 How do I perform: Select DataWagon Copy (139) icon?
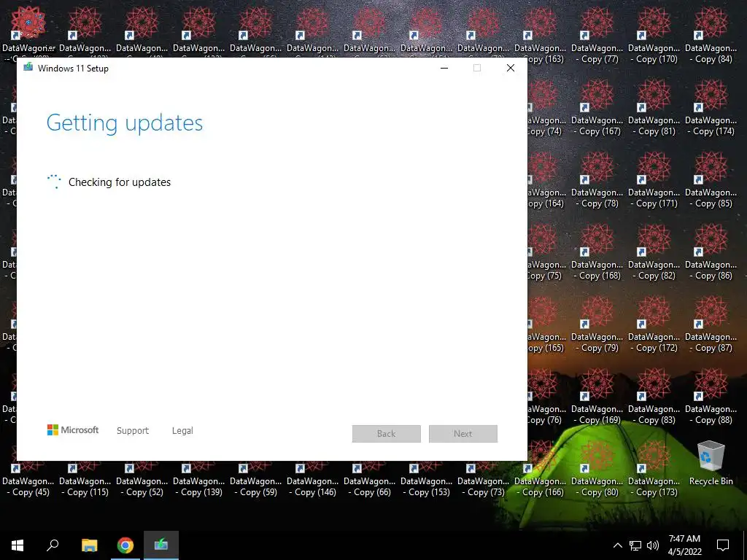[198, 478]
